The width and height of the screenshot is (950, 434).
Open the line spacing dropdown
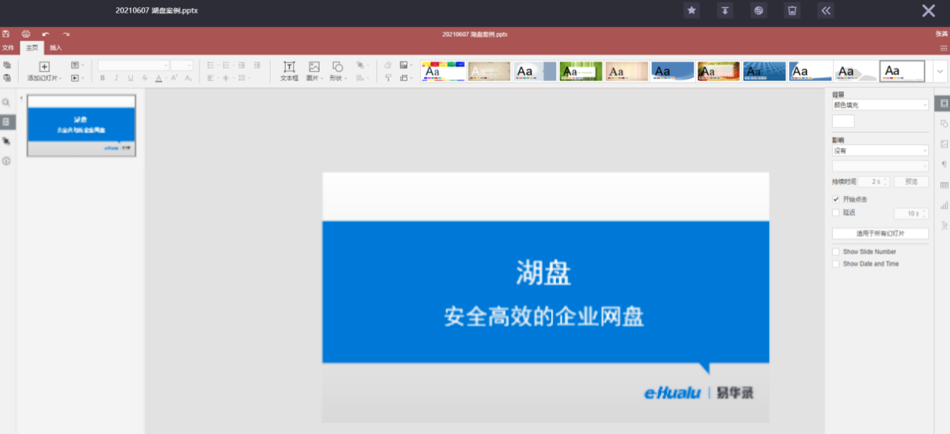(x=243, y=78)
